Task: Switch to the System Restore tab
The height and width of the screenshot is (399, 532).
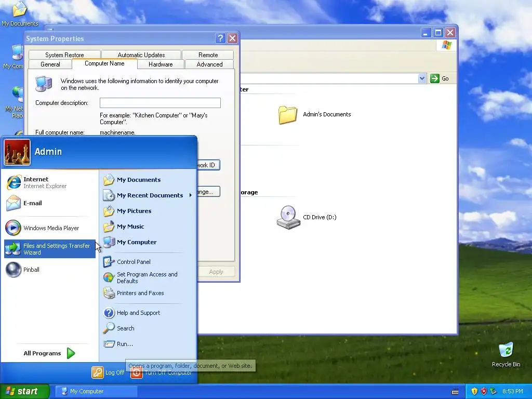Action: click(x=64, y=55)
